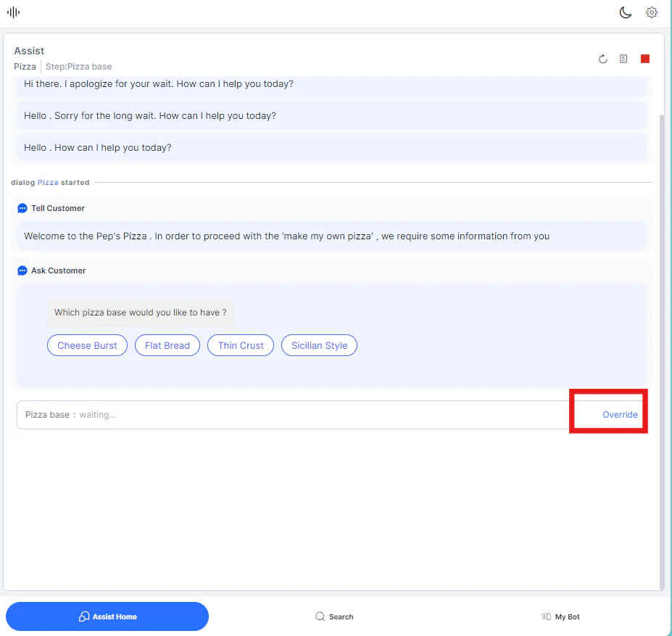Open settings via the gear icon
672x636 pixels.
click(652, 12)
